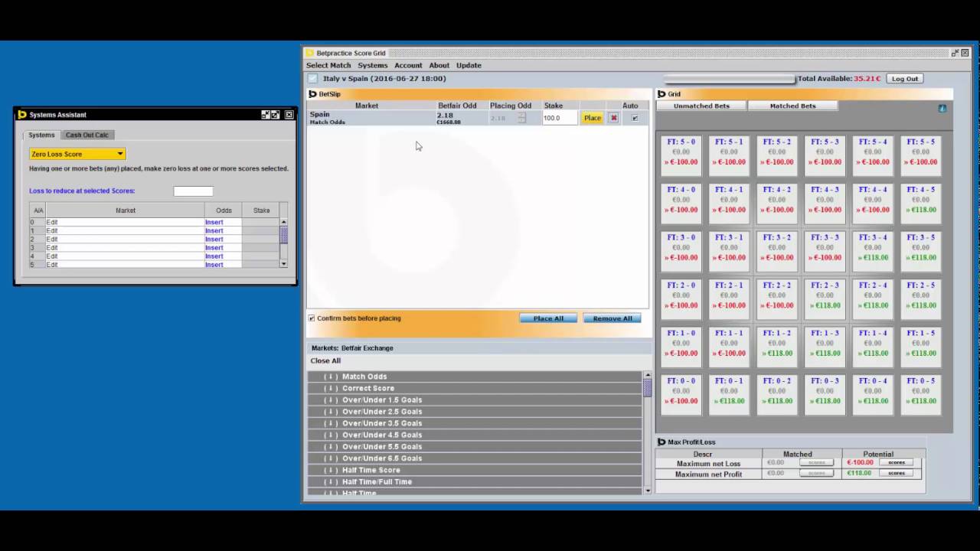Click Insert link in row 3

coord(214,248)
